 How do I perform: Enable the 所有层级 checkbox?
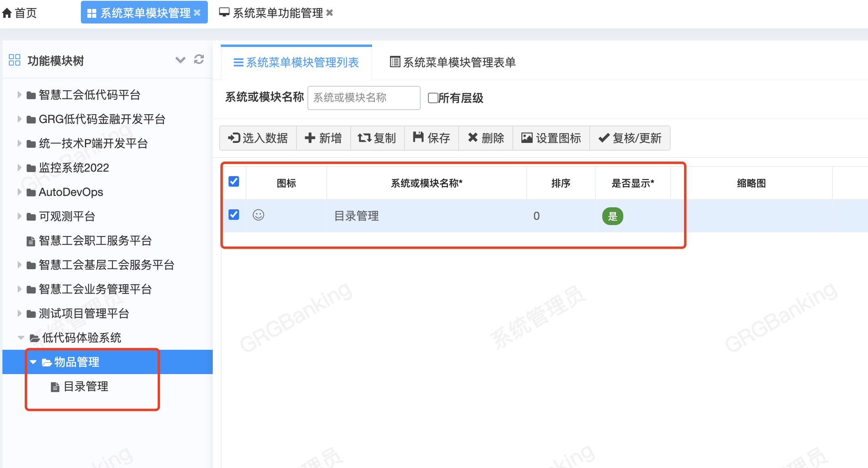point(433,98)
